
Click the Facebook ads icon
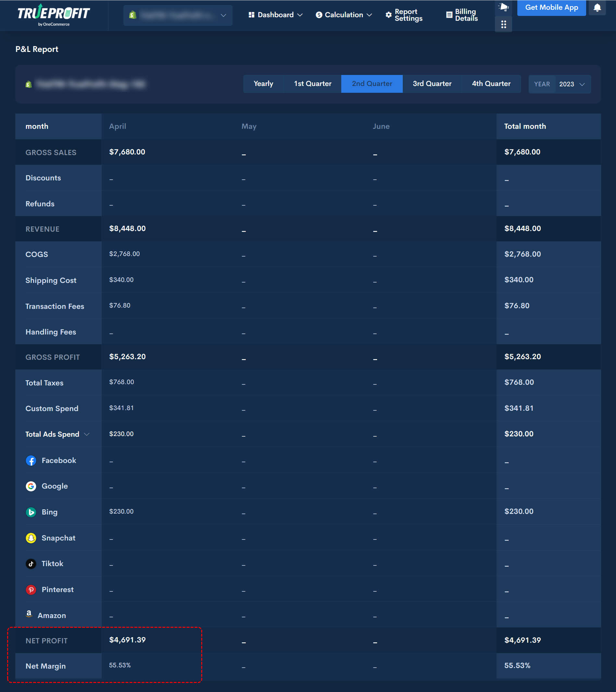coord(31,460)
